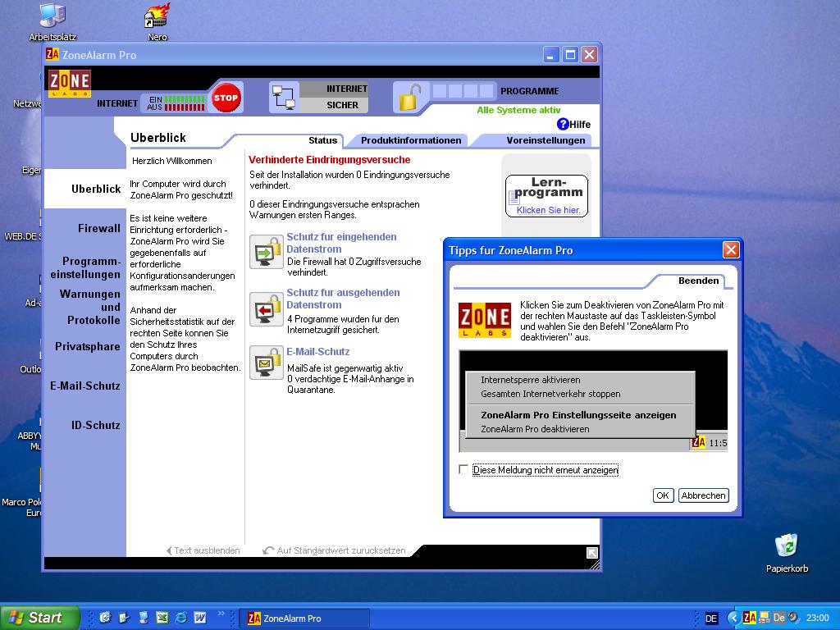Launch Excel from Quick Launch
The width and height of the screenshot is (840, 630).
(162, 618)
